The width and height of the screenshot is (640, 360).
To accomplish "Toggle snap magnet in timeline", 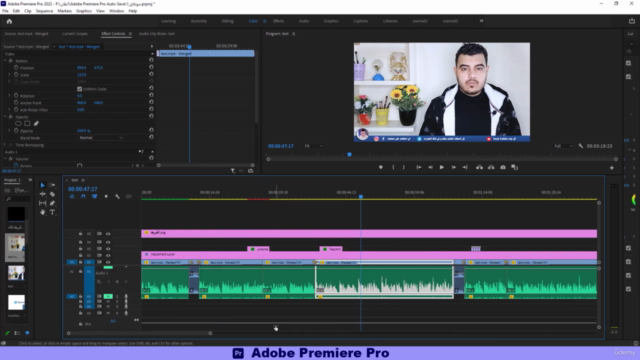I will coord(83,196).
